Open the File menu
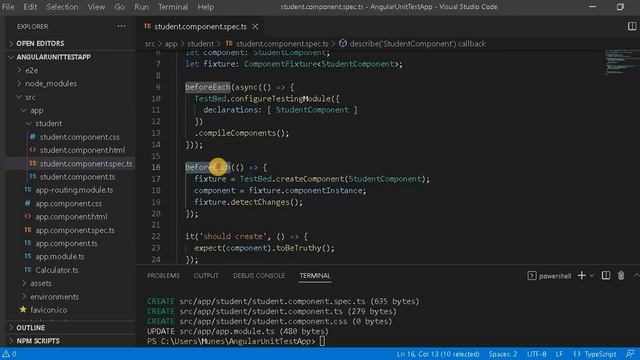This screenshot has height=360, width=640. tap(8, 7)
